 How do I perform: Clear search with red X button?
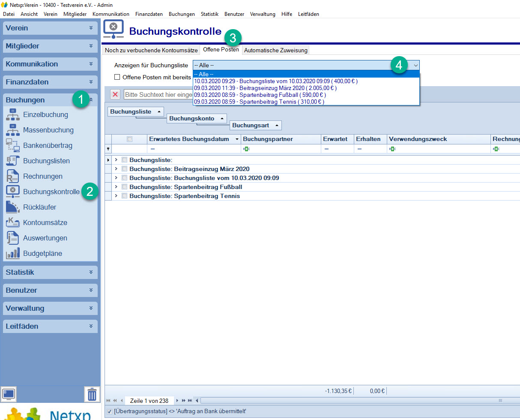click(x=115, y=94)
